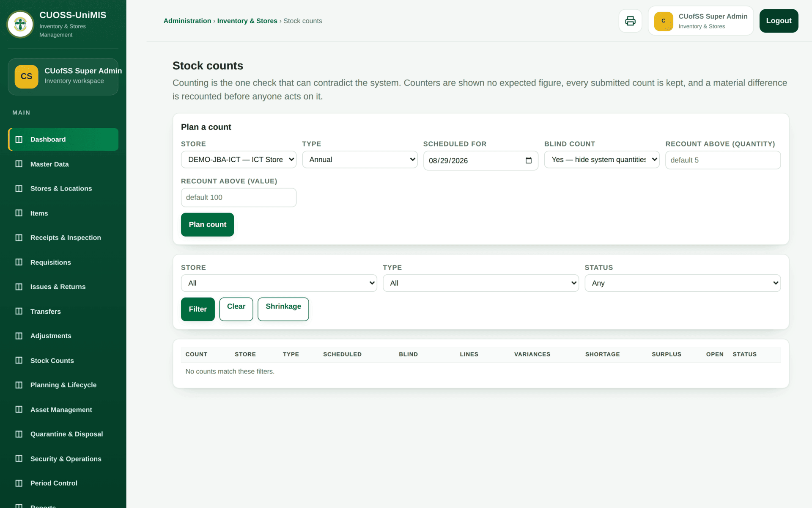Click the Adjustments sidebar icon
The width and height of the screenshot is (812, 508).
(19, 336)
